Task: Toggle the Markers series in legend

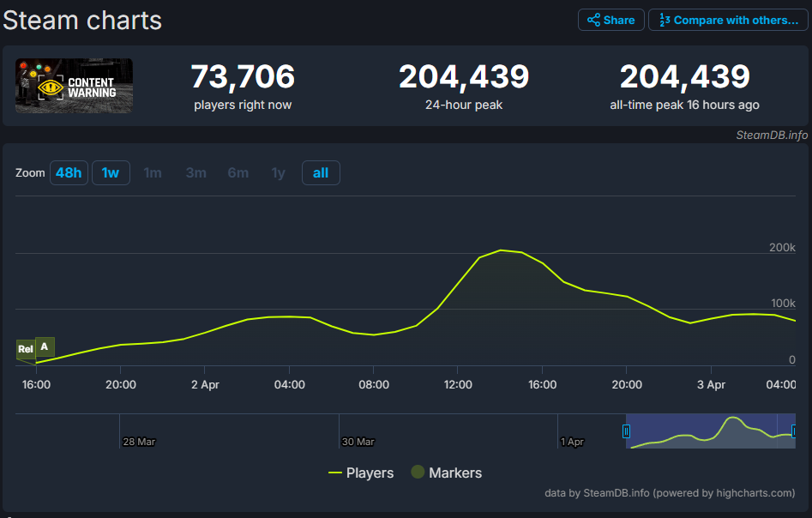Action: 447,473
